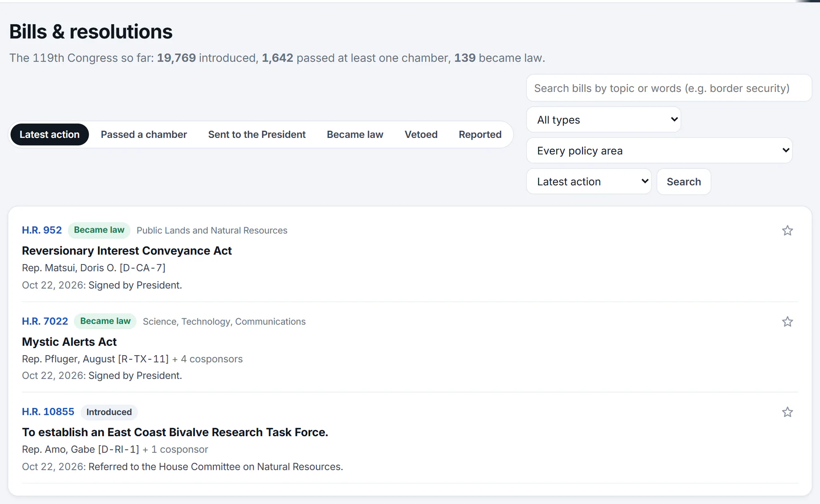This screenshot has width=820, height=504.
Task: Click the 139 became law count
Action: coord(465,58)
